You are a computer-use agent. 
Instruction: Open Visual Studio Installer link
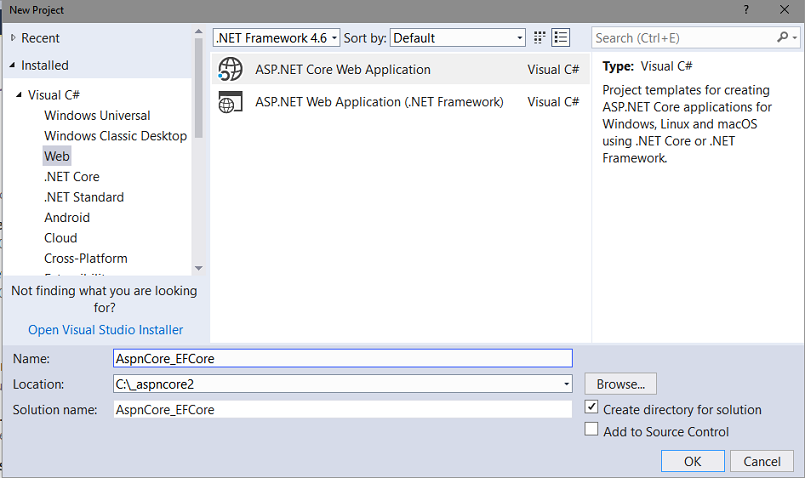105,330
